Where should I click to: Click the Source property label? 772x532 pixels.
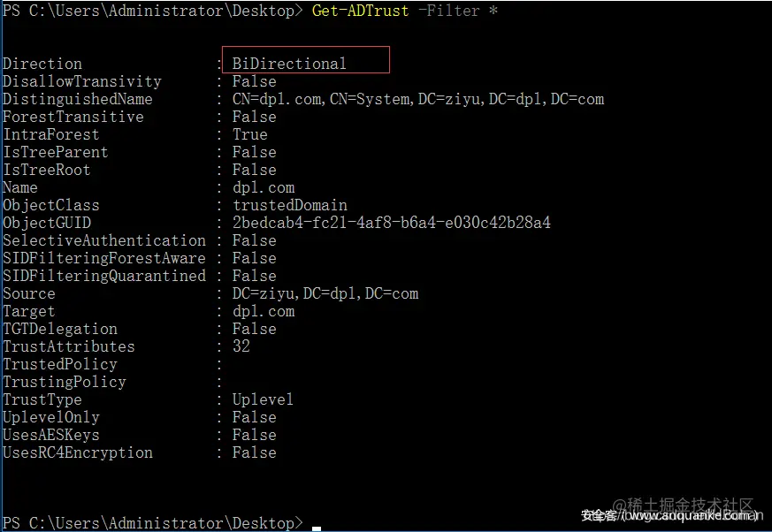pyautogui.click(x=29, y=293)
